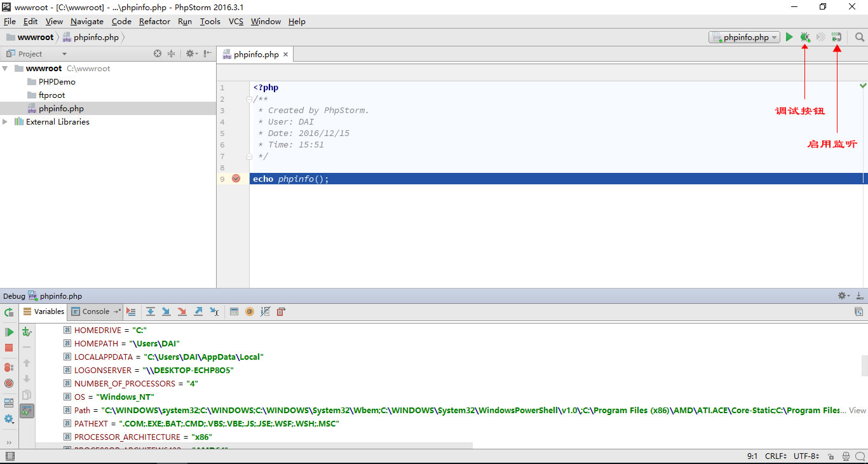The height and width of the screenshot is (464, 868).
Task: Expand External Libraries node
Action: 5,121
